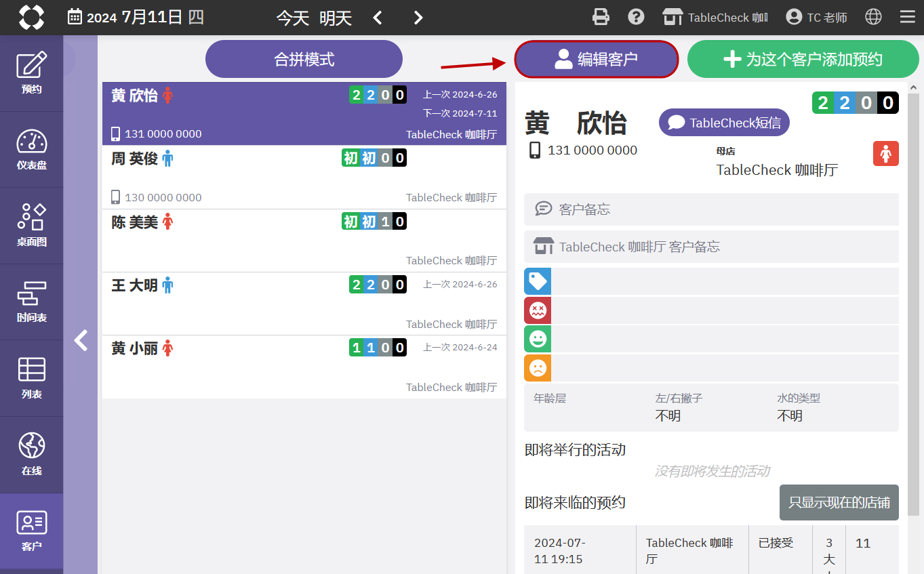Screen dimensions: 924x574
Task: Click TableCheck 咖啡厅 客户备忘 field
Action: pyautogui.click(x=711, y=247)
